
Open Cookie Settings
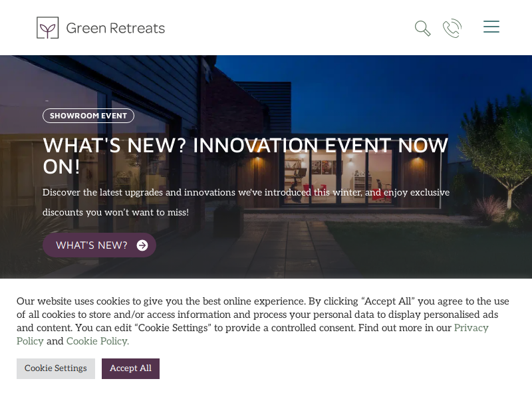[56, 368]
